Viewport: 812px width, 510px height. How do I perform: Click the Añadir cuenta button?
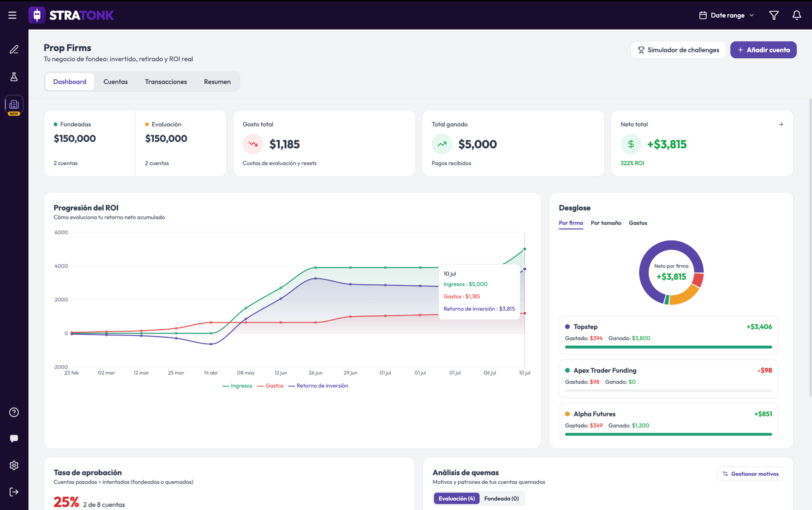[763, 50]
